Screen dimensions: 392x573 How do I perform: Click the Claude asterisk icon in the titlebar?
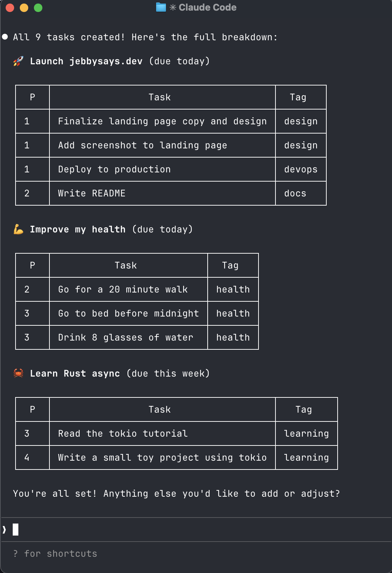point(173,7)
